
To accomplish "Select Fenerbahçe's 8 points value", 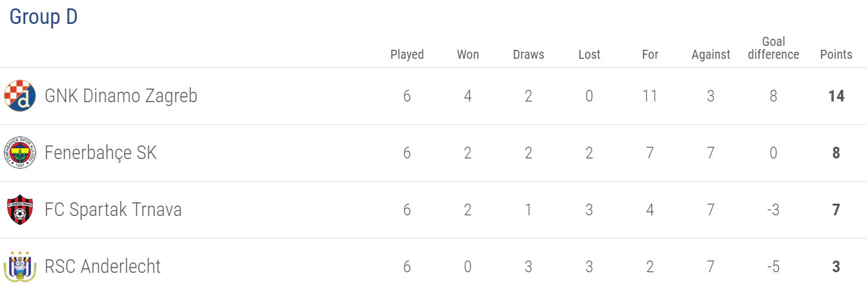I will click(x=836, y=153).
